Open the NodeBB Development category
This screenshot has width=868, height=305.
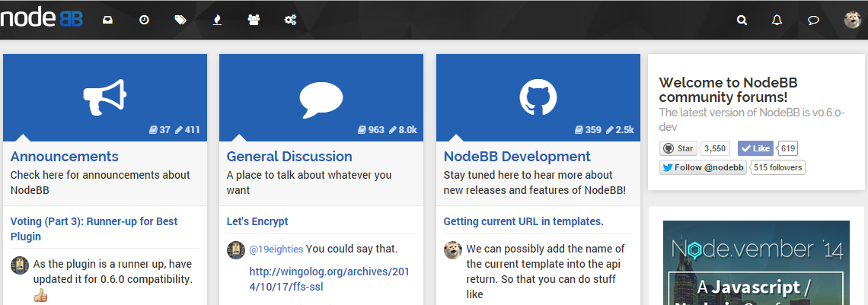517,157
